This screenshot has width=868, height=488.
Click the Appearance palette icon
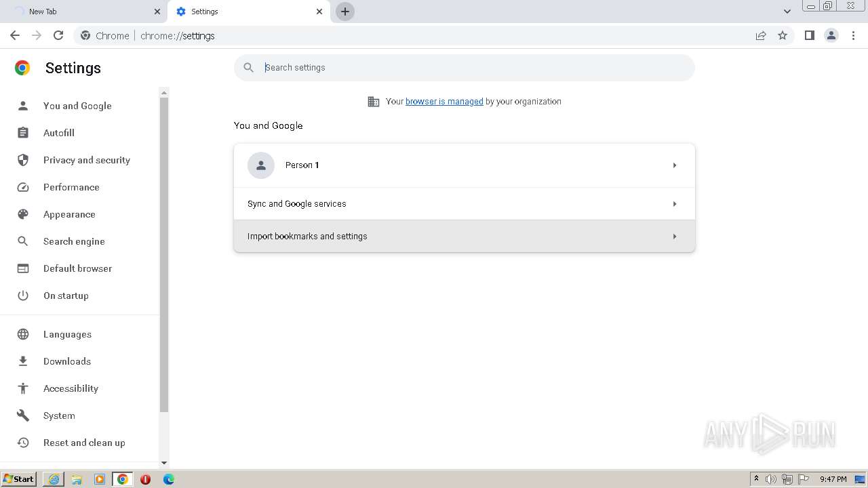[x=23, y=214]
